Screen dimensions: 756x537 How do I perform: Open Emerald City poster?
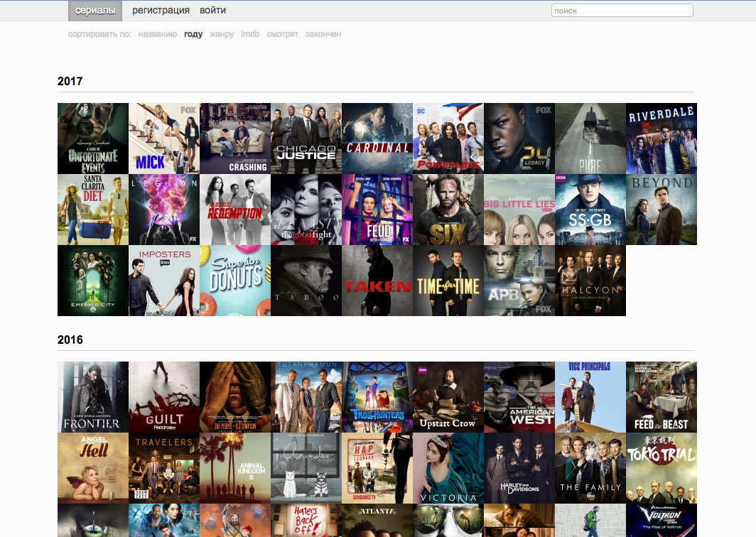(93, 281)
